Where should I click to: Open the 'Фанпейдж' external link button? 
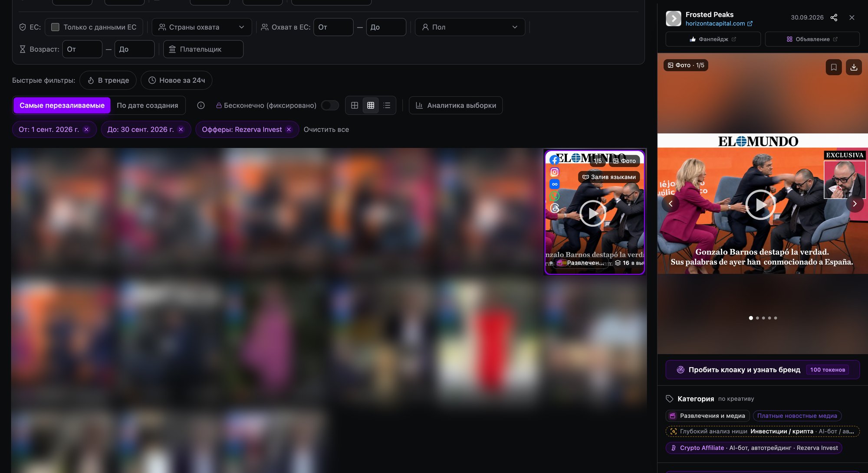click(x=713, y=39)
